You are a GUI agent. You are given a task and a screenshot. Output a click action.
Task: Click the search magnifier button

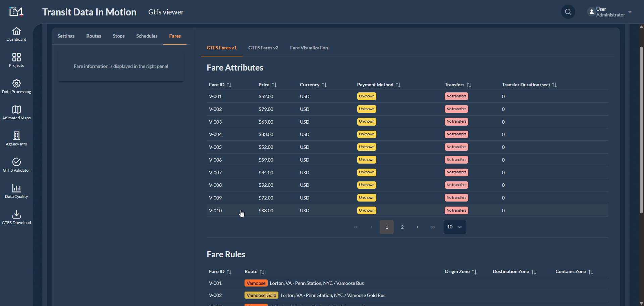[568, 12]
